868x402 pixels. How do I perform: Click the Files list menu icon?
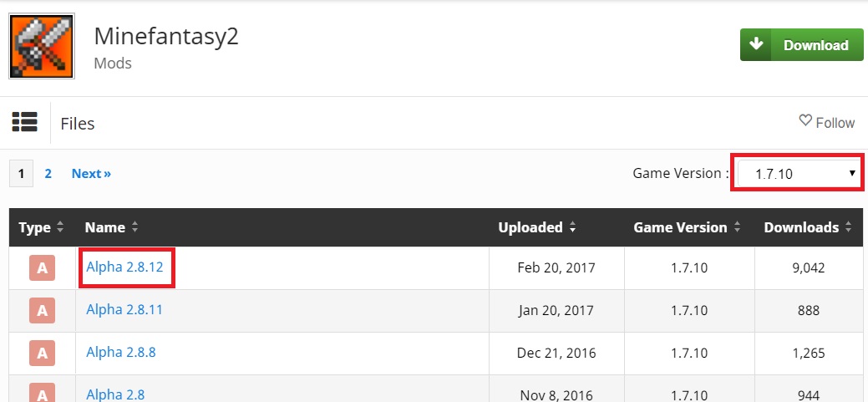coord(25,123)
